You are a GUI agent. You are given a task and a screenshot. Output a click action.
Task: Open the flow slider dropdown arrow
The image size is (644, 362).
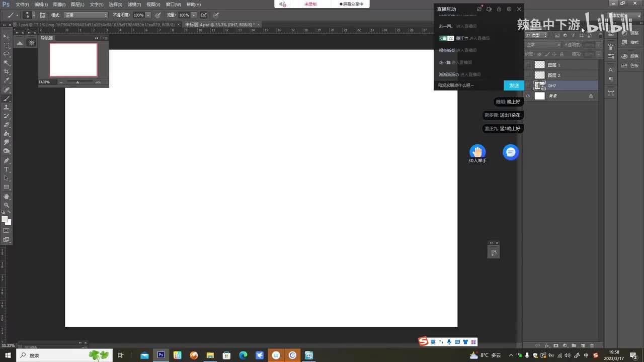(x=194, y=15)
